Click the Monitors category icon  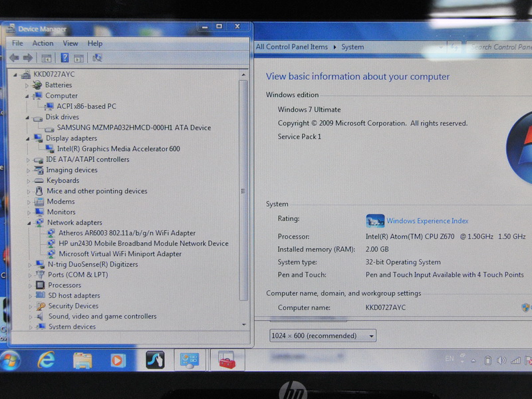[40, 212]
